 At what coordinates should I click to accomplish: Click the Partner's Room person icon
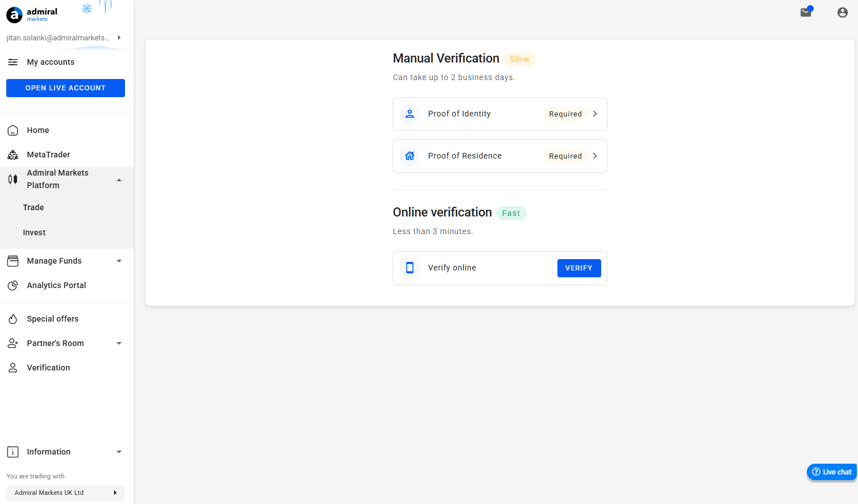tap(13, 343)
